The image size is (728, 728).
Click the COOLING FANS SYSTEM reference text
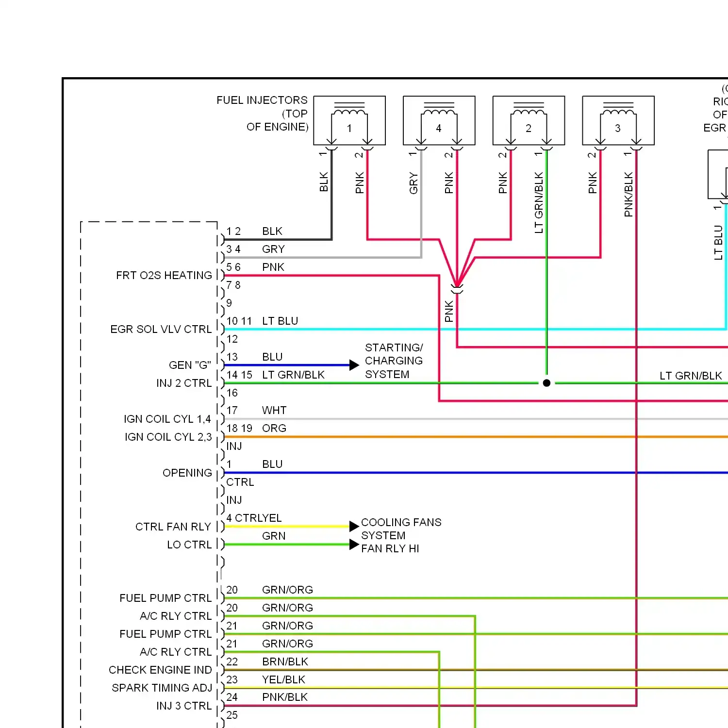(401, 529)
